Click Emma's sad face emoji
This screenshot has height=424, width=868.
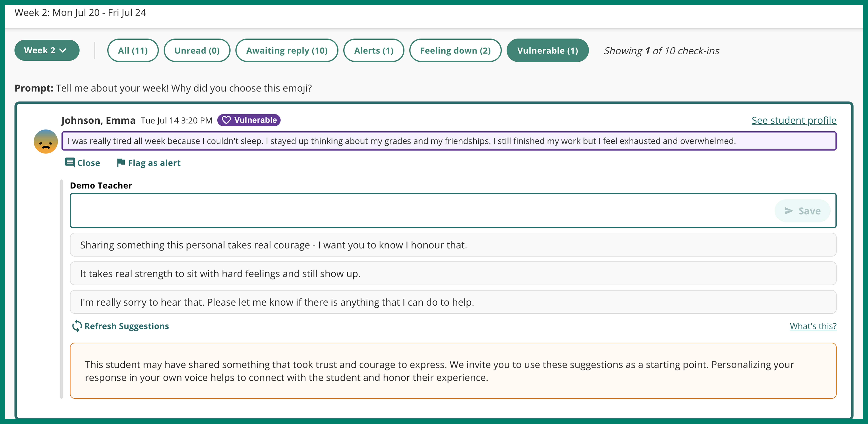[x=46, y=141]
